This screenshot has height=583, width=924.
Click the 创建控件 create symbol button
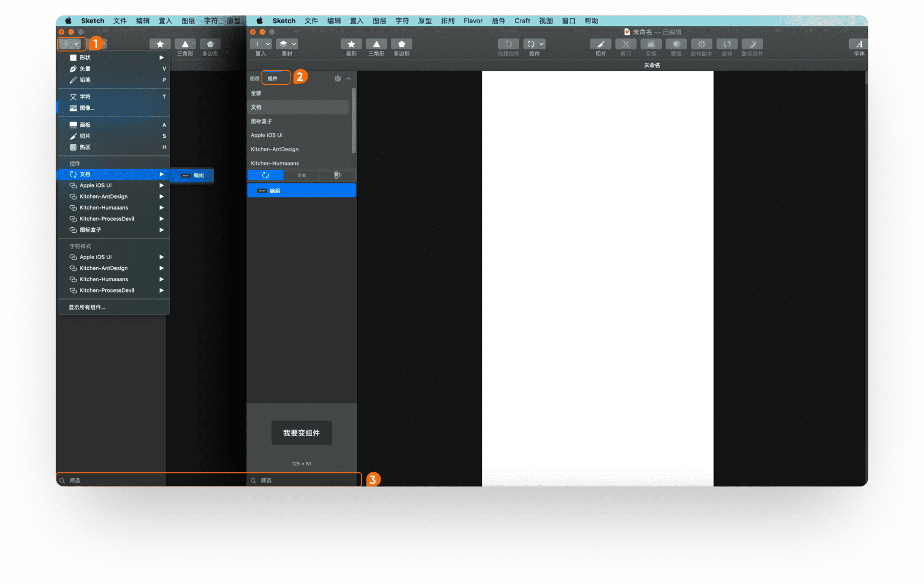point(508,44)
